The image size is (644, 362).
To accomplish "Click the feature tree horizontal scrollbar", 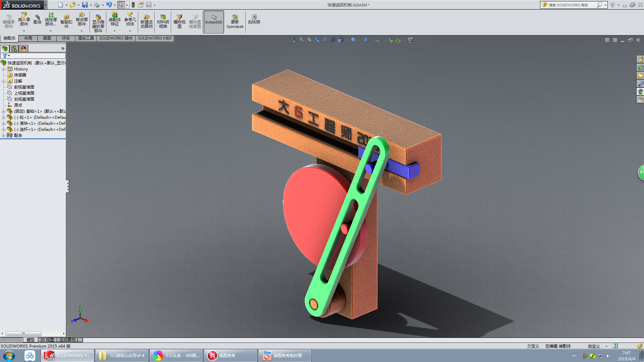I will coord(23,333).
